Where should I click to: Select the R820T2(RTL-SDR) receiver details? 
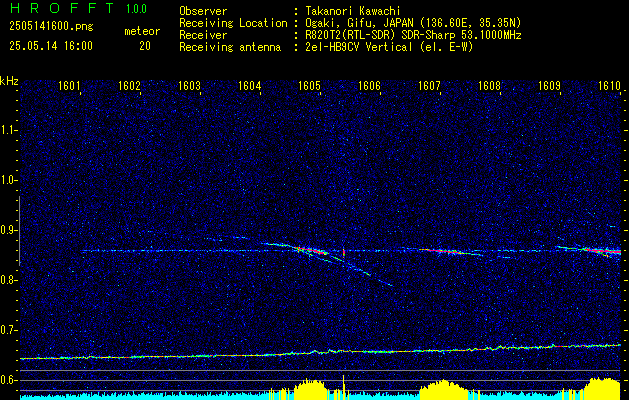(413, 35)
